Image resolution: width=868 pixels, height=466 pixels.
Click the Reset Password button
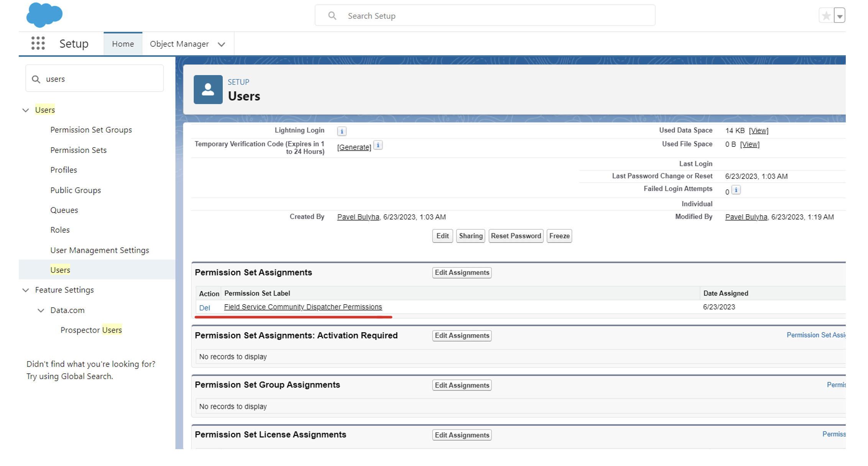516,236
